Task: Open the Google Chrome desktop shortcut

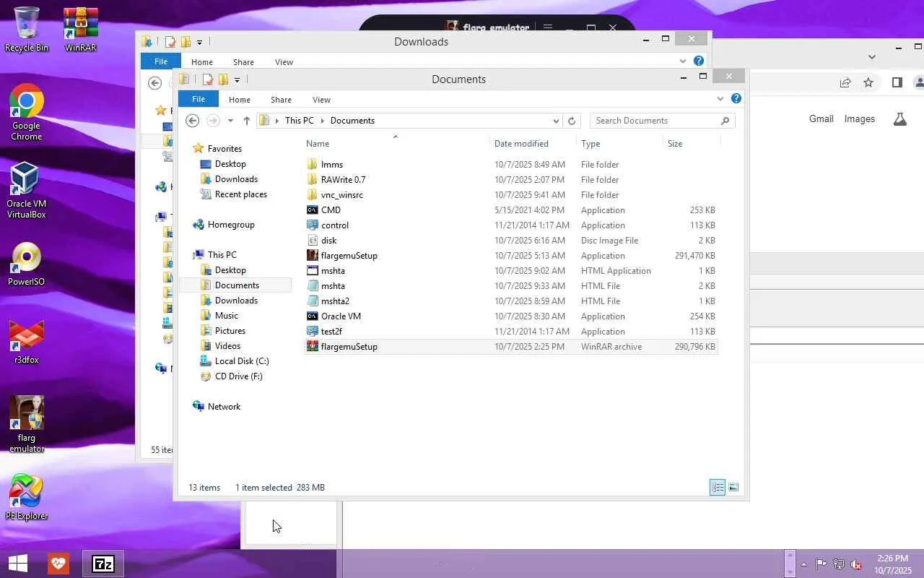Action: (x=27, y=111)
